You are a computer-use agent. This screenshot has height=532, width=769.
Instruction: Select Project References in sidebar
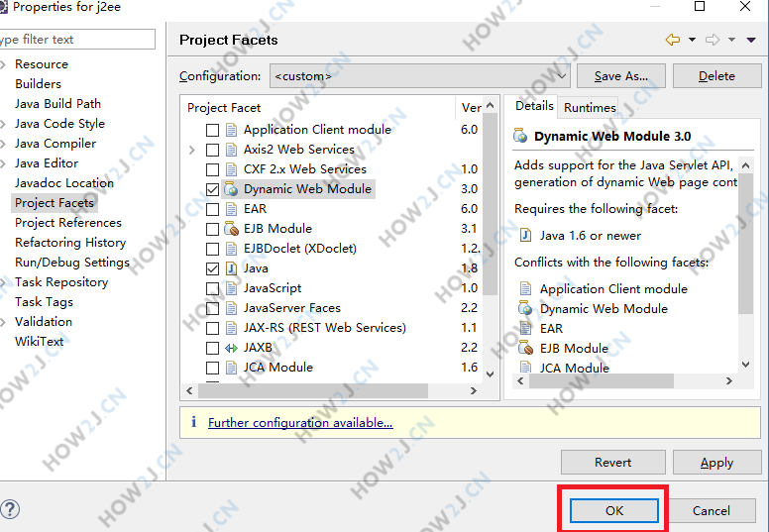click(68, 223)
